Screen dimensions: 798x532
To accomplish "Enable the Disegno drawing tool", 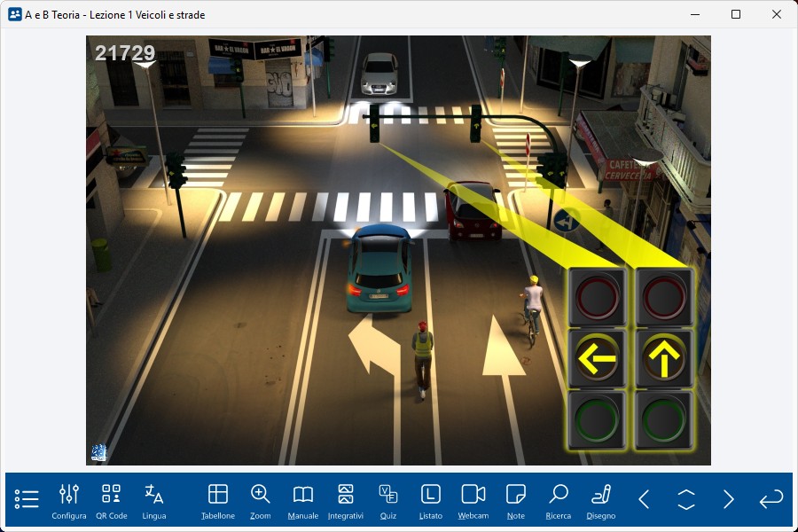I will [x=601, y=500].
